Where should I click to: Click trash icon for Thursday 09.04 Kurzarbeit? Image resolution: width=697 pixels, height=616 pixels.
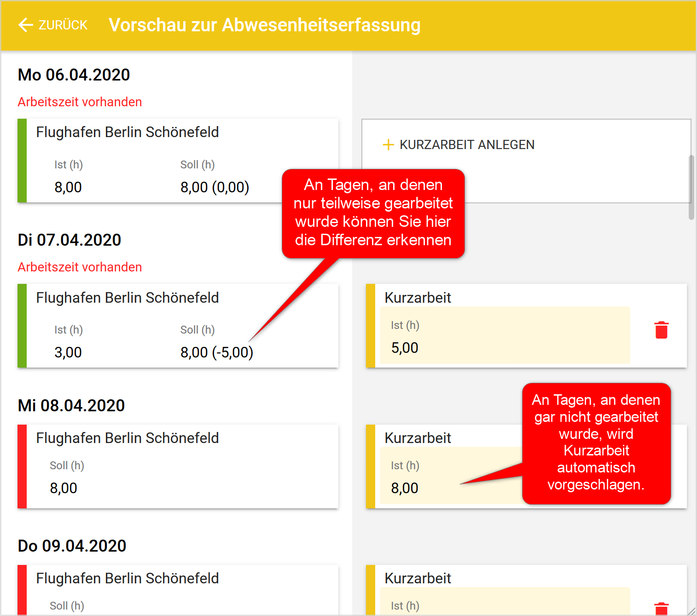(x=661, y=608)
